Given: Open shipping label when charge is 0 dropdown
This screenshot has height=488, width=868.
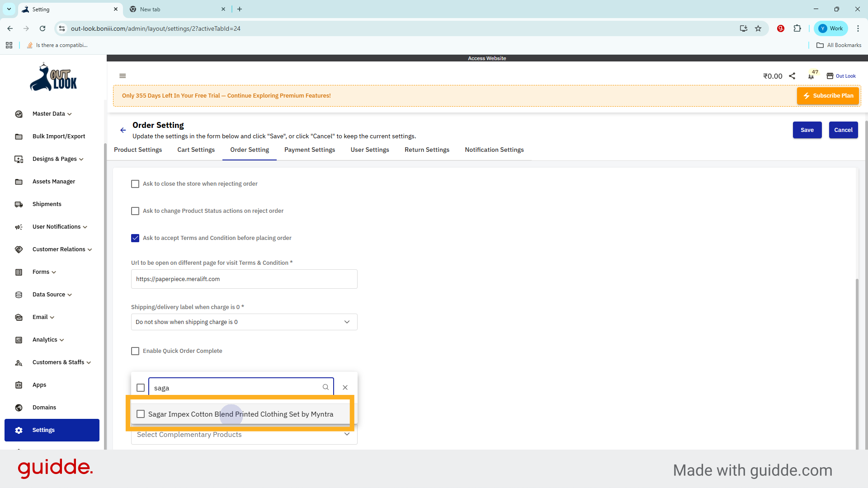Looking at the screenshot, I should pyautogui.click(x=244, y=322).
